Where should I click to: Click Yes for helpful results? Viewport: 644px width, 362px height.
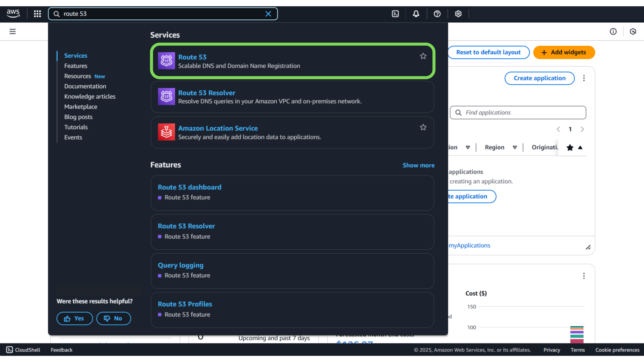point(74,319)
